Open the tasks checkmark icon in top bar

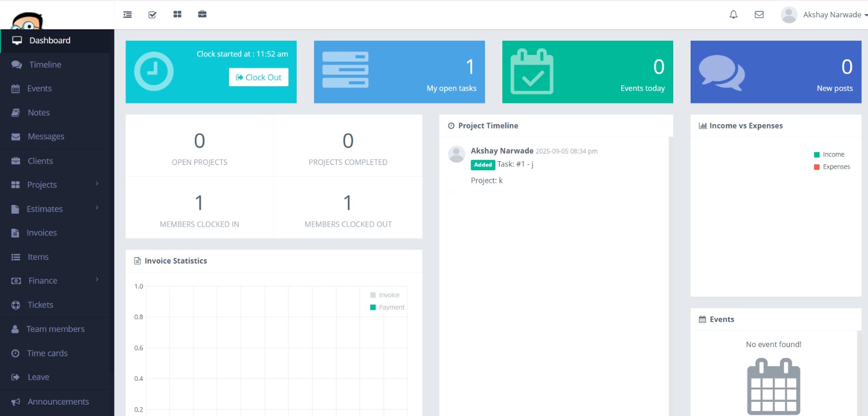[x=152, y=15]
